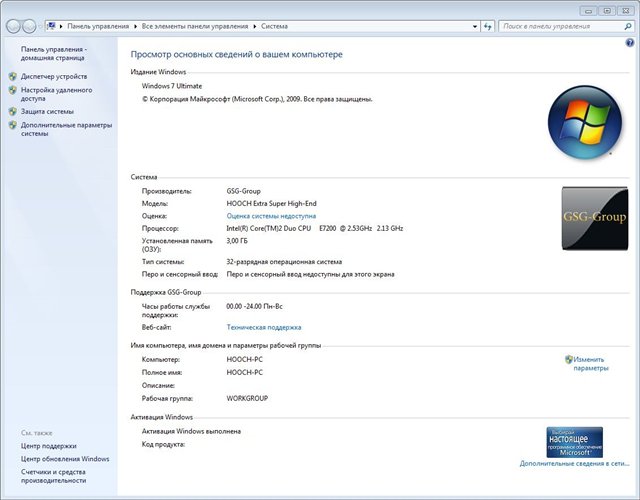Viewport: 640px width, 500px height.
Task: Click the GSG-Group manufacturer logo
Action: coord(595,218)
